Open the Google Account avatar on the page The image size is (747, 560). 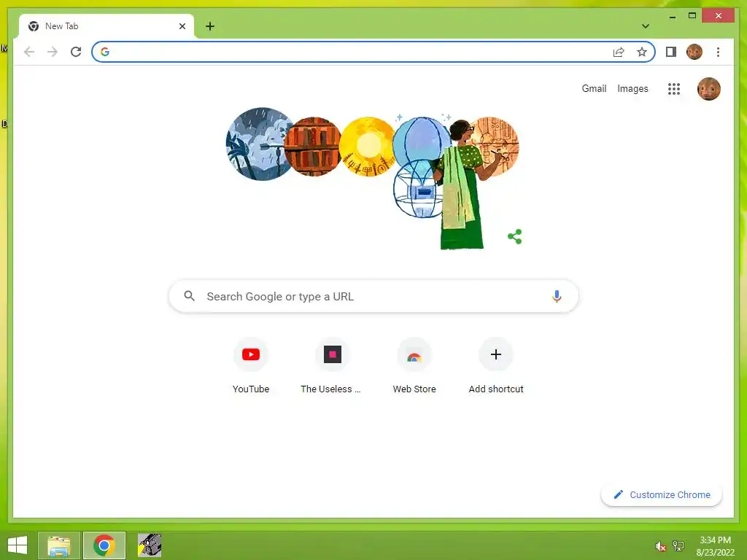708,88
